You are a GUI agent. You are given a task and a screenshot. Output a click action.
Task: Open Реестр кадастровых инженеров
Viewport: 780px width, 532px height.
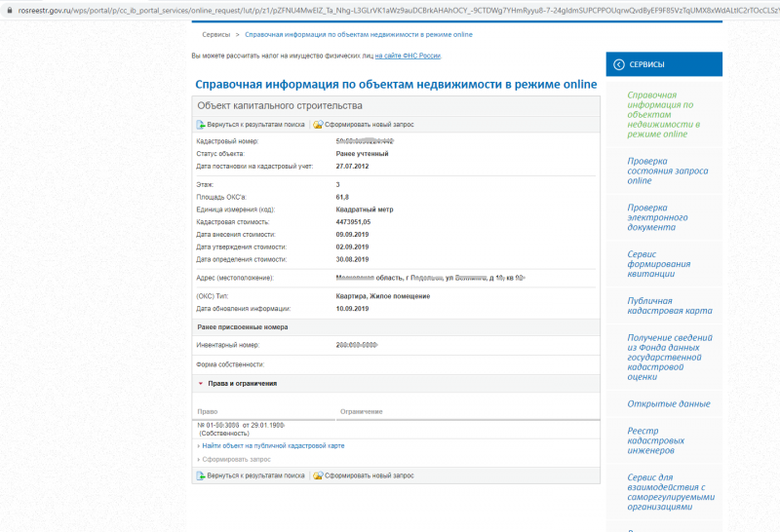(x=655, y=440)
